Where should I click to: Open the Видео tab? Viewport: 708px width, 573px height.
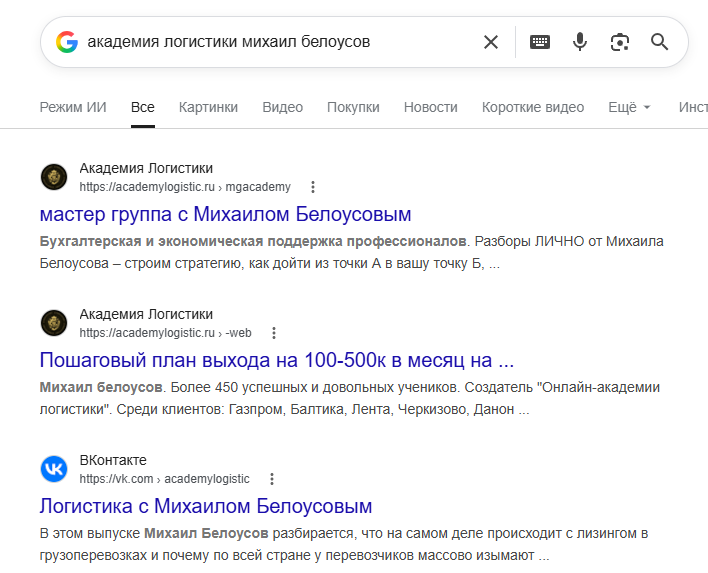pyautogui.click(x=283, y=107)
